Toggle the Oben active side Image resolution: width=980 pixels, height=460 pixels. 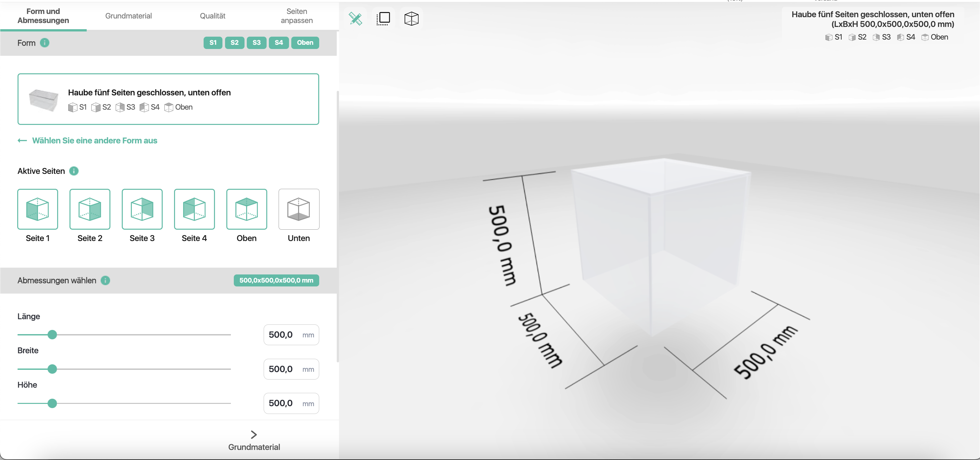click(x=246, y=209)
